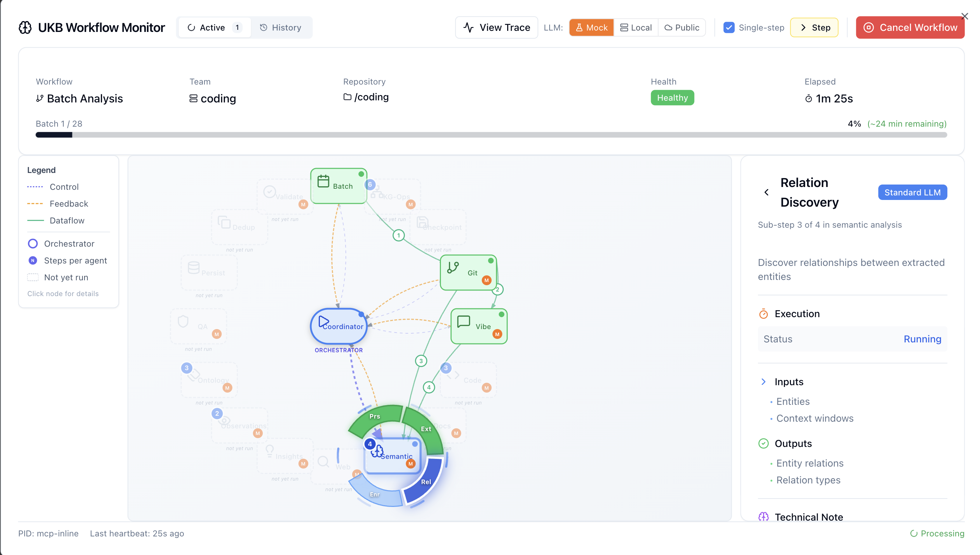The width and height of the screenshot is (980, 555).
Task: Click dataflow marker 3 on edge
Action: point(421,361)
